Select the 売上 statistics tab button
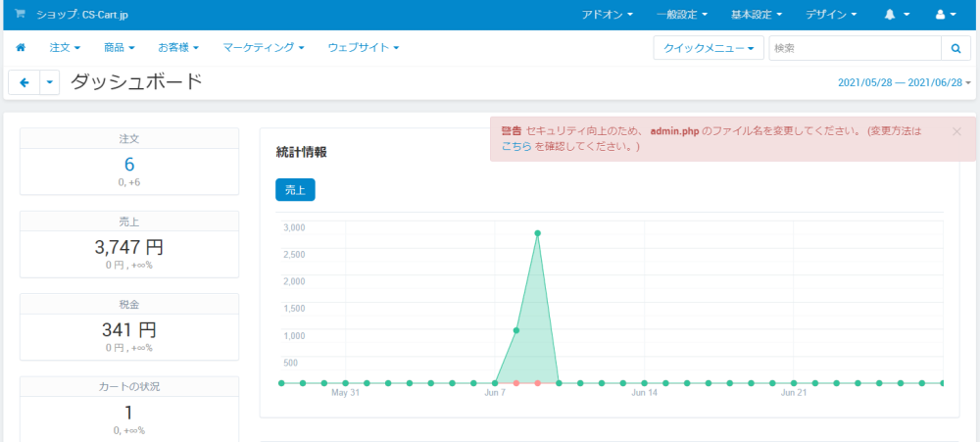 (x=295, y=190)
